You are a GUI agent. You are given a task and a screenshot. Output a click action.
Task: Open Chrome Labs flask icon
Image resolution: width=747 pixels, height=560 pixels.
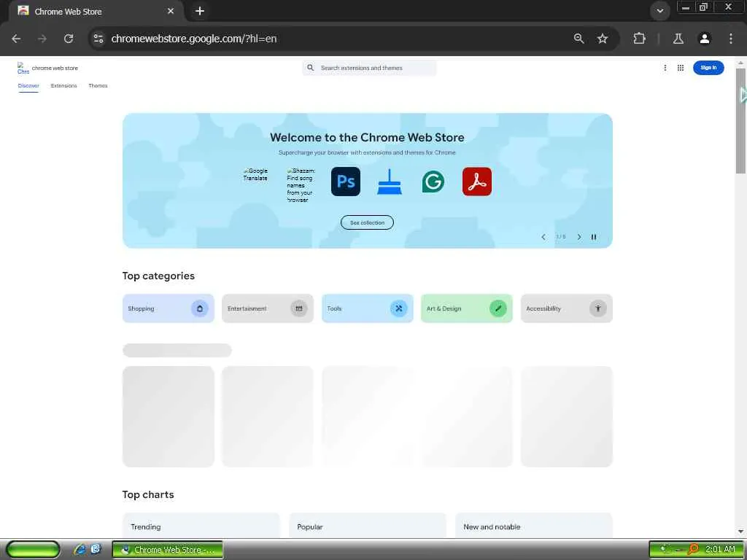(x=678, y=39)
